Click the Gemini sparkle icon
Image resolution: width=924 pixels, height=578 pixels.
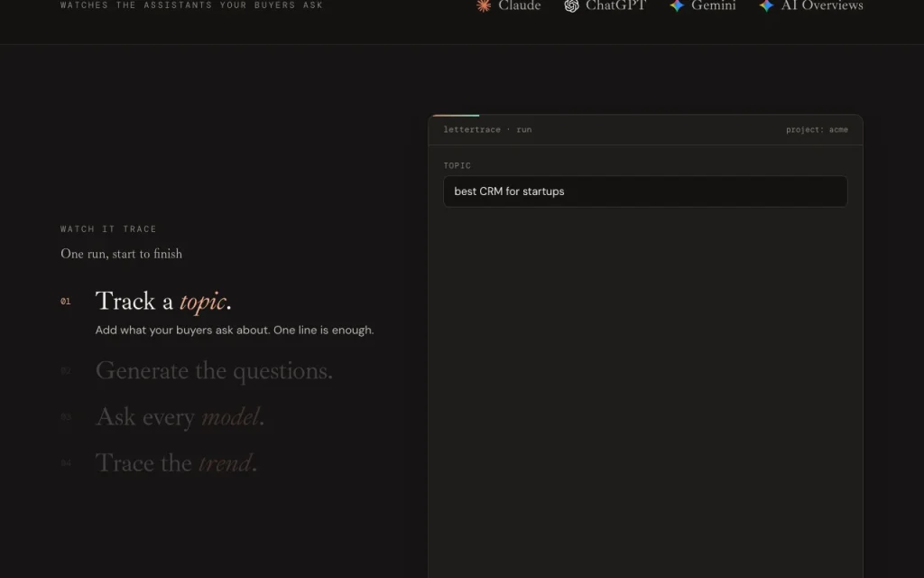coord(677,5)
